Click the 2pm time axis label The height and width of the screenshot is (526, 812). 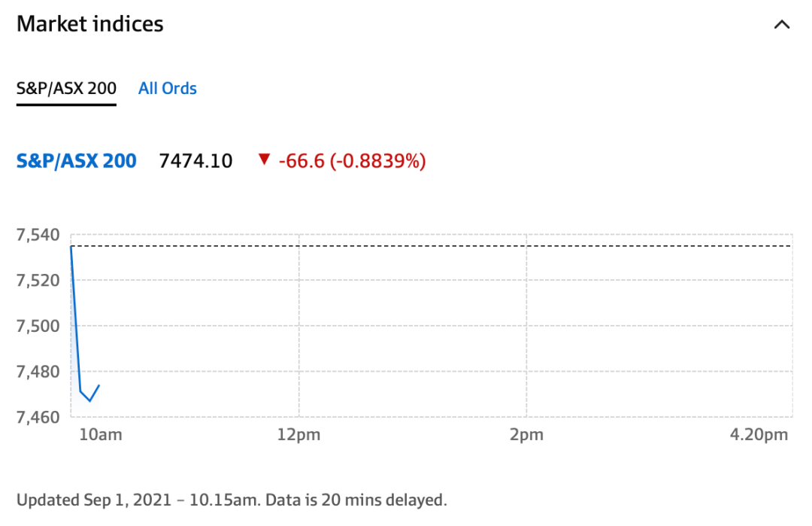coord(526,435)
